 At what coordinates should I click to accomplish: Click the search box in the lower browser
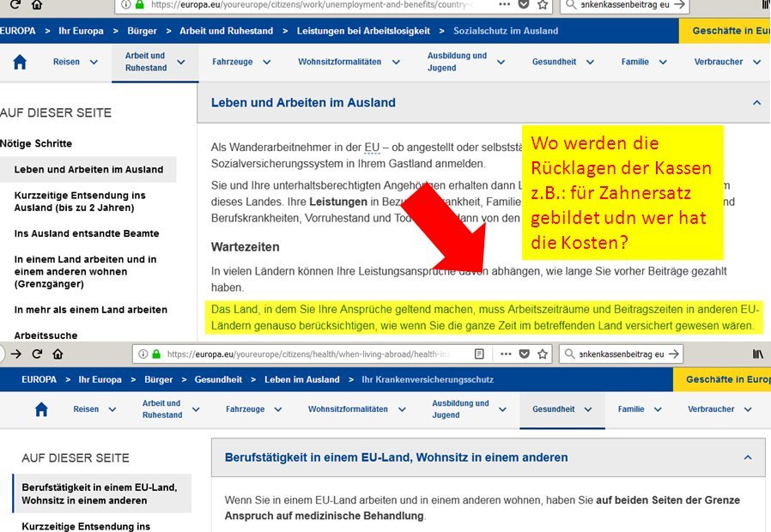click(622, 354)
